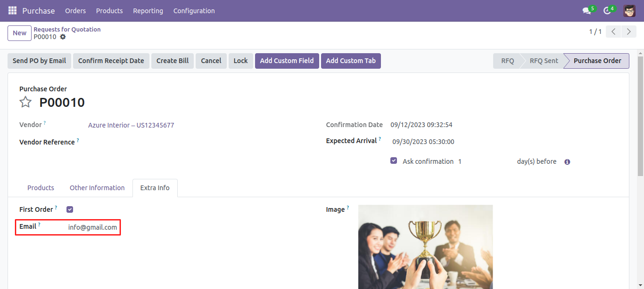Viewport: 644px width, 289px height.
Task: Select the Extra Info tab
Action: (x=155, y=188)
